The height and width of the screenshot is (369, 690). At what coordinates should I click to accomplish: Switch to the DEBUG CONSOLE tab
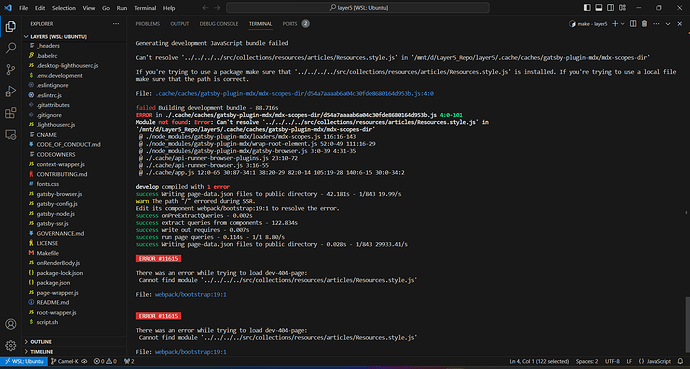pos(219,24)
